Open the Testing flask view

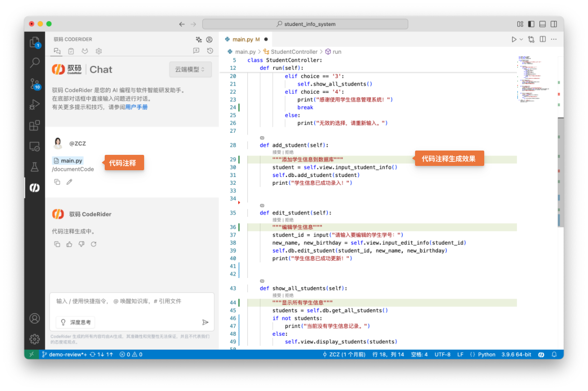click(x=35, y=167)
